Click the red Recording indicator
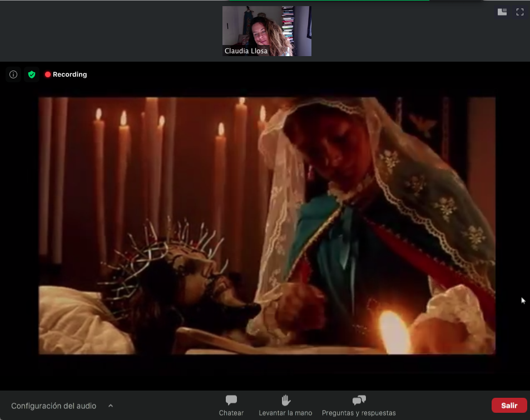Screen dimensions: 530x420 coord(66,74)
